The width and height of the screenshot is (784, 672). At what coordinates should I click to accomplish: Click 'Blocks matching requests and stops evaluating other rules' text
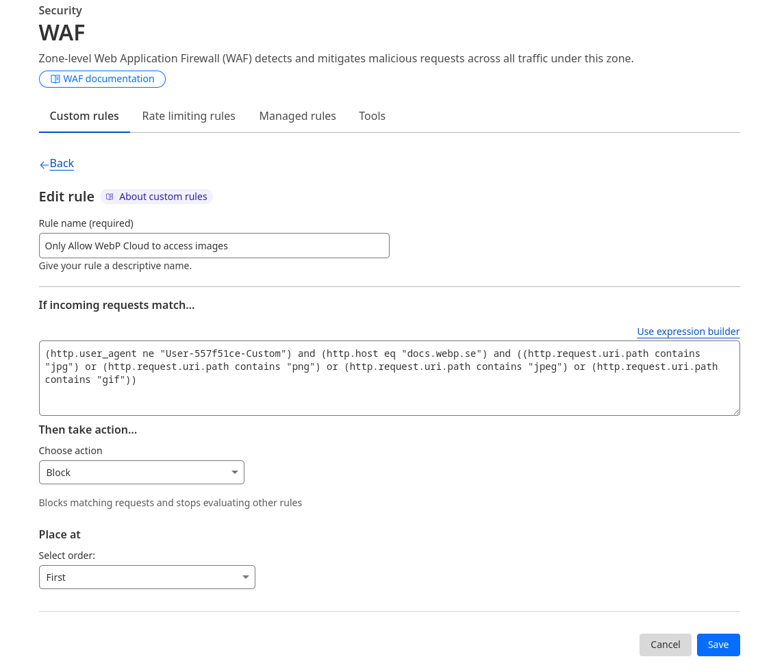point(170,503)
